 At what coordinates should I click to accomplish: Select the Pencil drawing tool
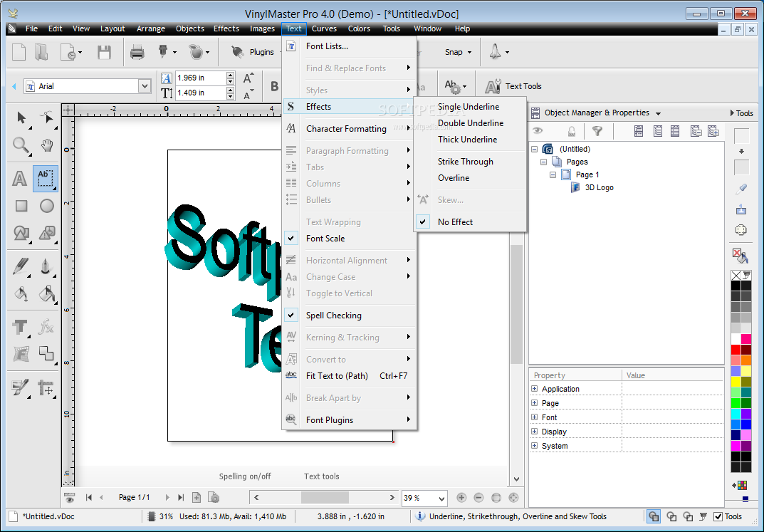tap(21, 266)
